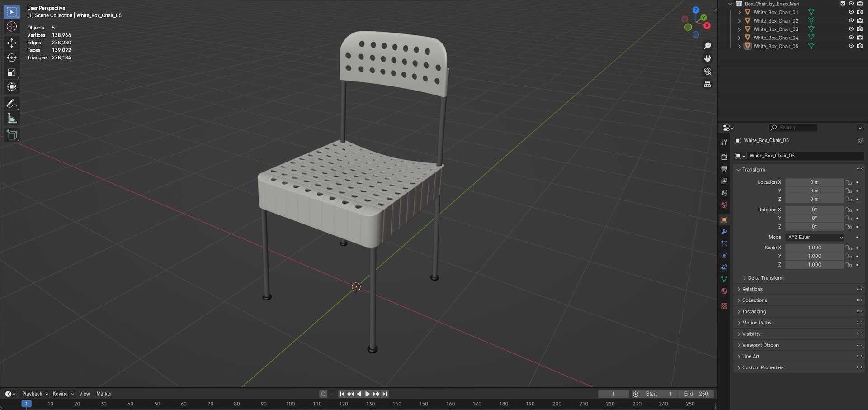The width and height of the screenshot is (868, 410).
Task: Open the Playback menu
Action: pos(35,394)
